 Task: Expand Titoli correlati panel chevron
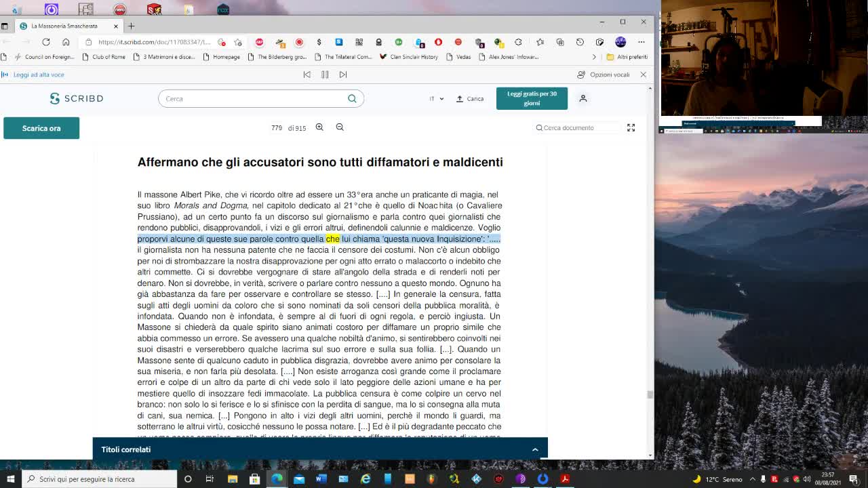click(x=535, y=449)
